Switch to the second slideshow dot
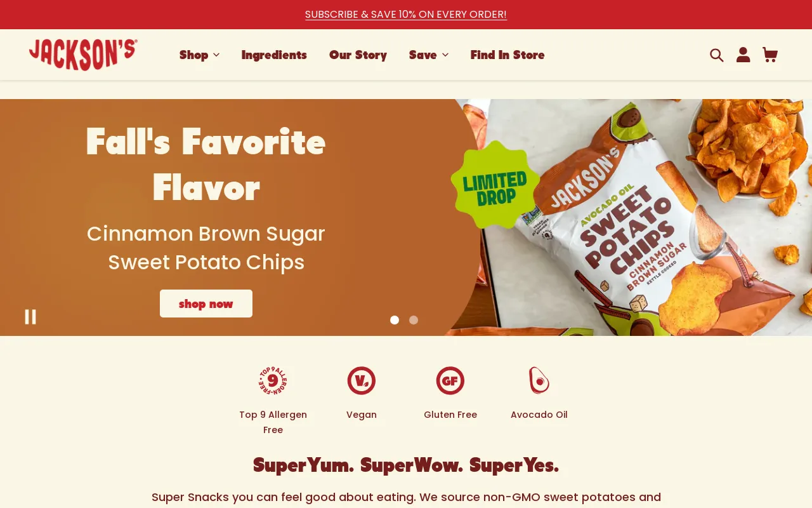This screenshot has height=508, width=812. point(414,320)
